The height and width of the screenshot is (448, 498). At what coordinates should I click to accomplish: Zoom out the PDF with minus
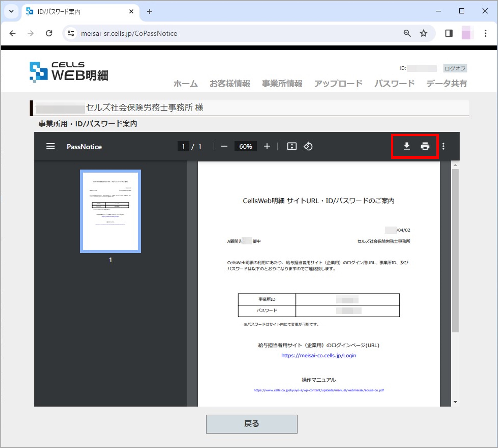point(224,146)
